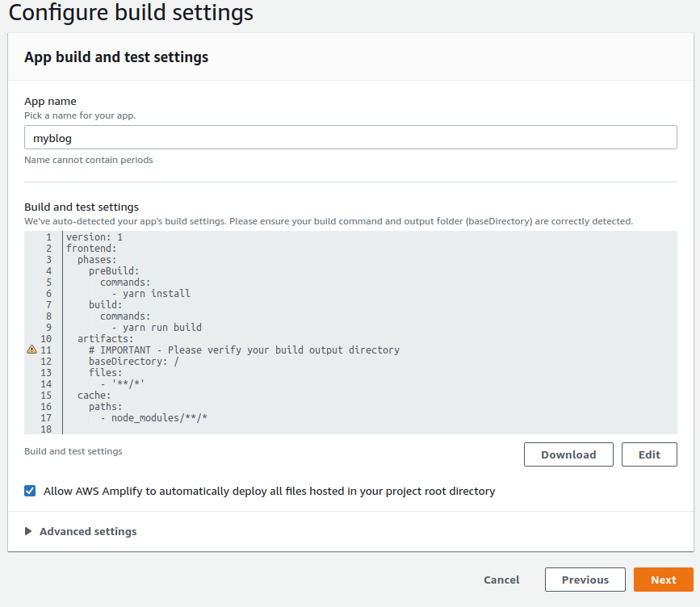Go back using the Previous button

coord(585,580)
